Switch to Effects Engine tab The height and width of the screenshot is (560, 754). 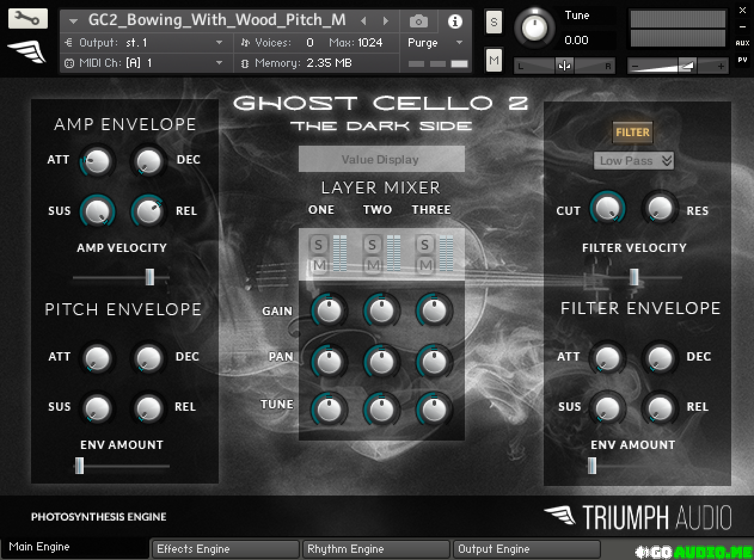tap(225, 549)
